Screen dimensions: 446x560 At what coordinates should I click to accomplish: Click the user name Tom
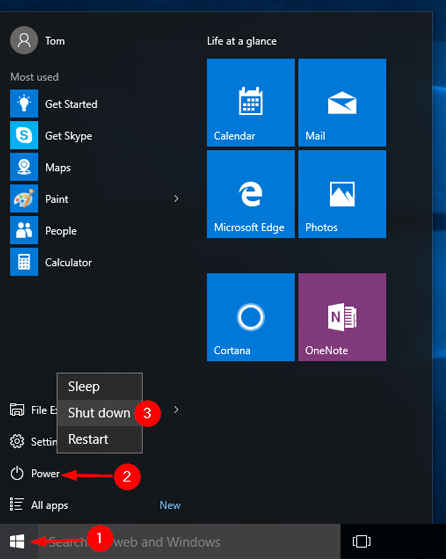[x=55, y=41]
